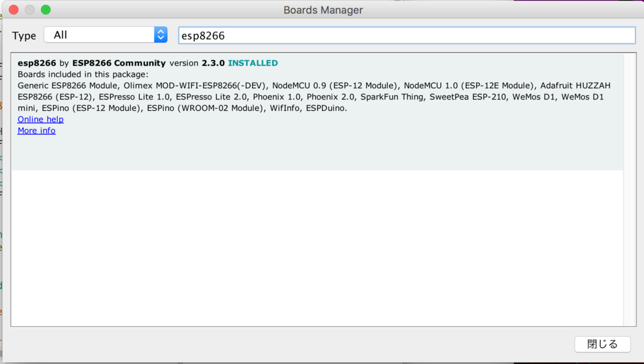Select the esp8266 by ESP8266 Community package entry

coord(318,111)
